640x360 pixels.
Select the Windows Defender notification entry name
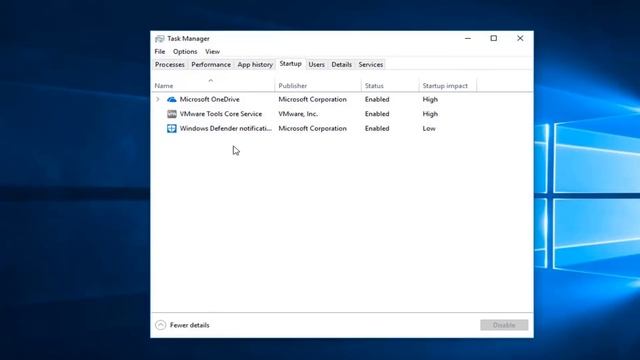(x=226, y=128)
